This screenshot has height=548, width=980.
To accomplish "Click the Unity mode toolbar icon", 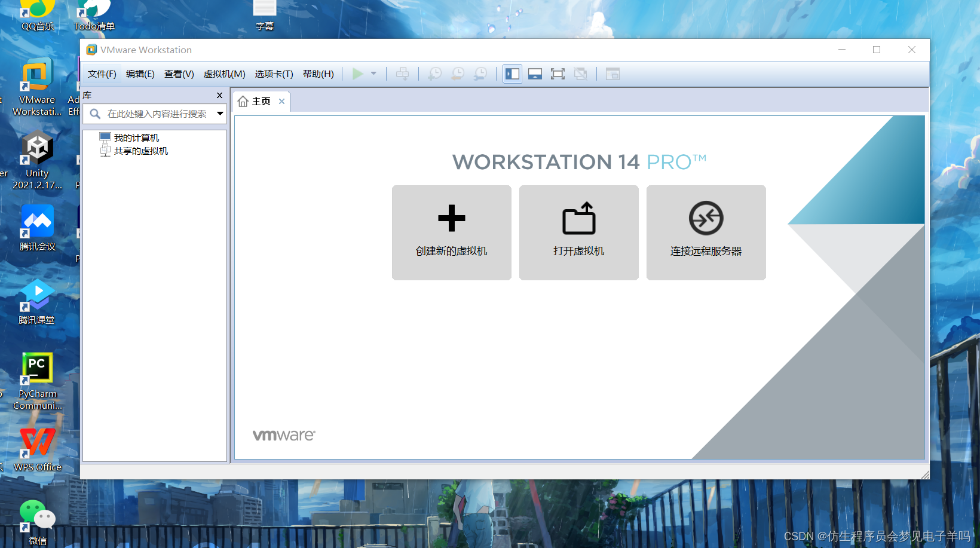I will 580,74.
